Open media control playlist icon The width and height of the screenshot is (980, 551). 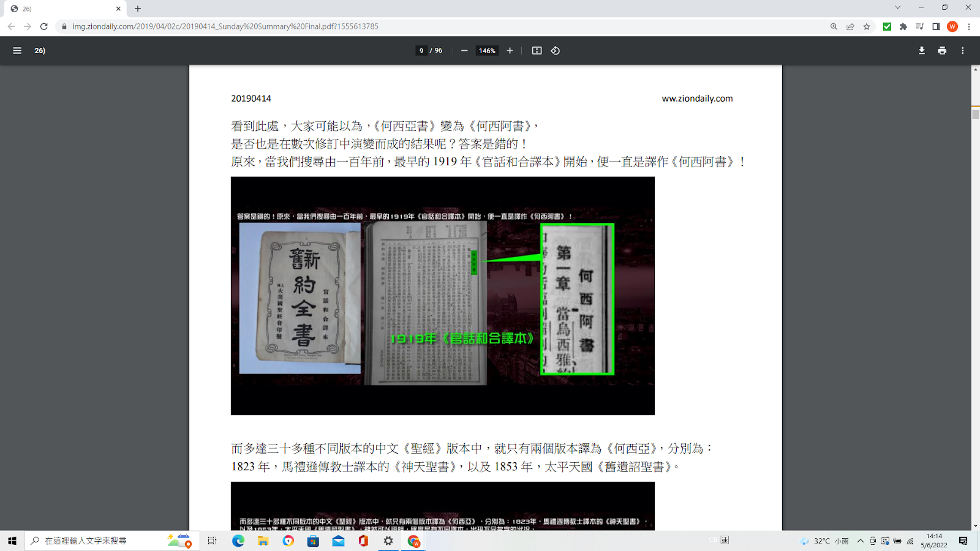[919, 26]
